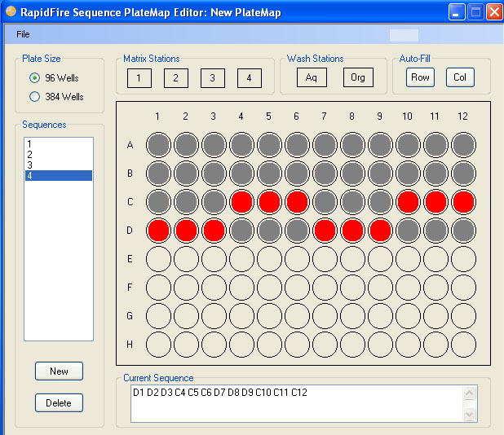504x435 pixels.
Task: Toggle red well D9
Action: [x=380, y=231]
